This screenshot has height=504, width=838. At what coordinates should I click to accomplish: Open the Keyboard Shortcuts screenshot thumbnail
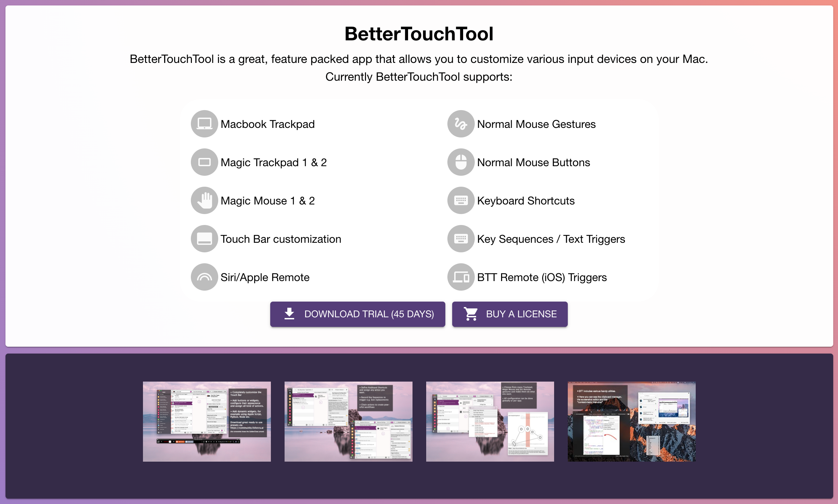point(348,421)
